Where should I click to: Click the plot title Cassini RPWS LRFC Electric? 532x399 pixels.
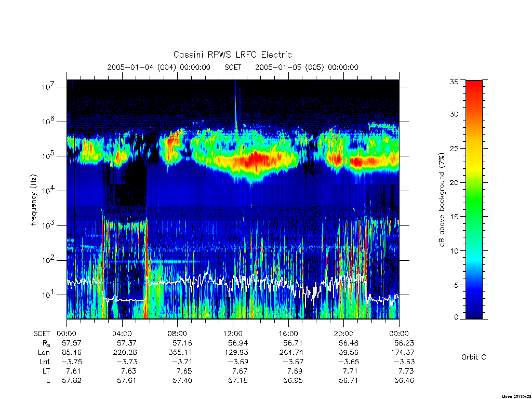[232, 55]
